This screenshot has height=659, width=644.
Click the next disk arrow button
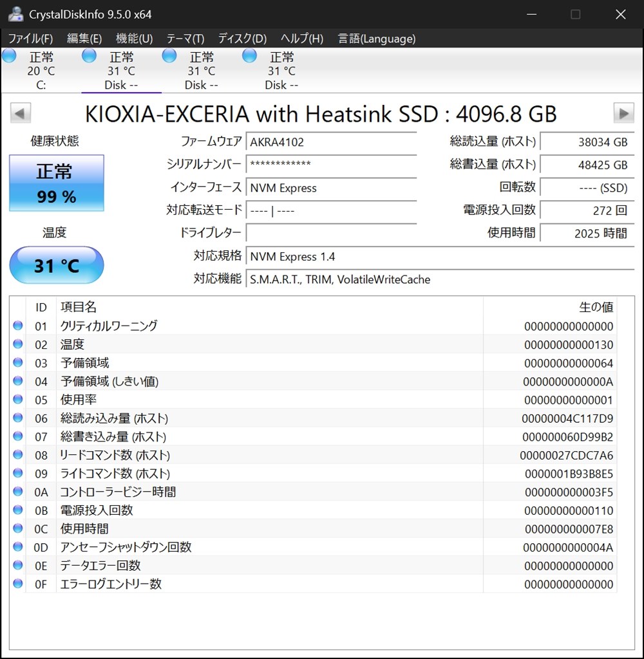click(x=623, y=113)
